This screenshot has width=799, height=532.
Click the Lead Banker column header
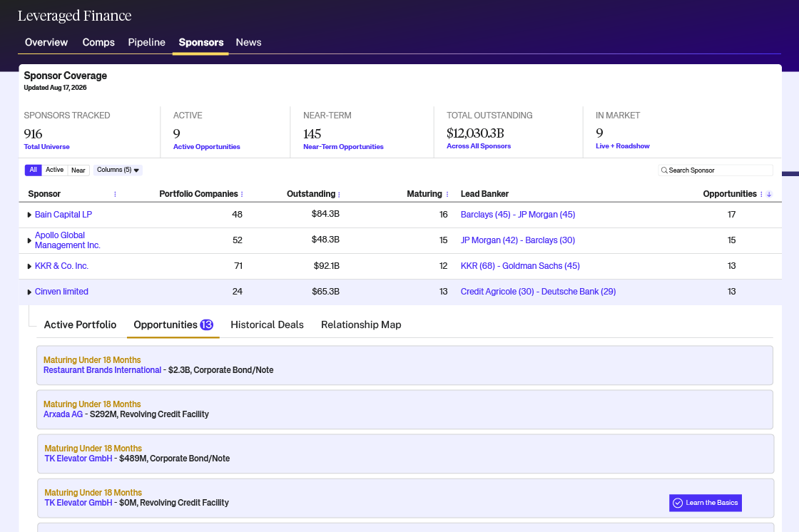tap(484, 194)
